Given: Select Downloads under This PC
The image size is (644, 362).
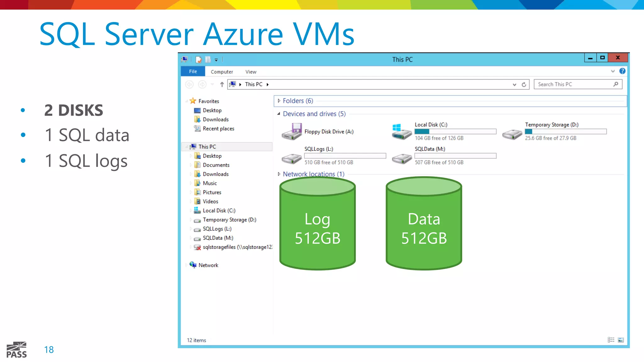Looking at the screenshot, I should tap(216, 174).
